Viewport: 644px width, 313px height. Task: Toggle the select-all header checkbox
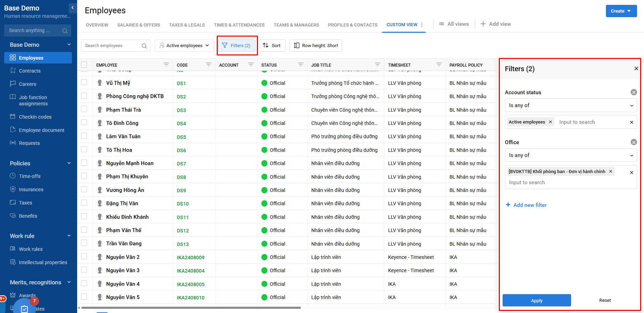tap(84, 65)
